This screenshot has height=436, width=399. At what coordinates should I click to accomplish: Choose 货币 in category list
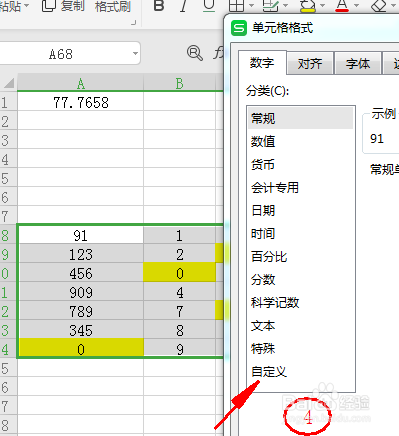[300, 164]
